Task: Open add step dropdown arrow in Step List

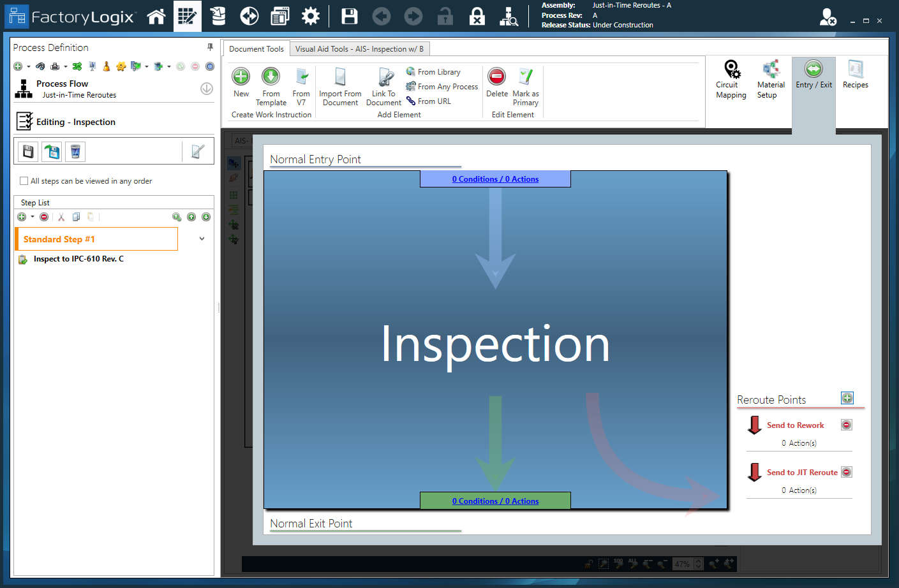Action: [x=33, y=217]
